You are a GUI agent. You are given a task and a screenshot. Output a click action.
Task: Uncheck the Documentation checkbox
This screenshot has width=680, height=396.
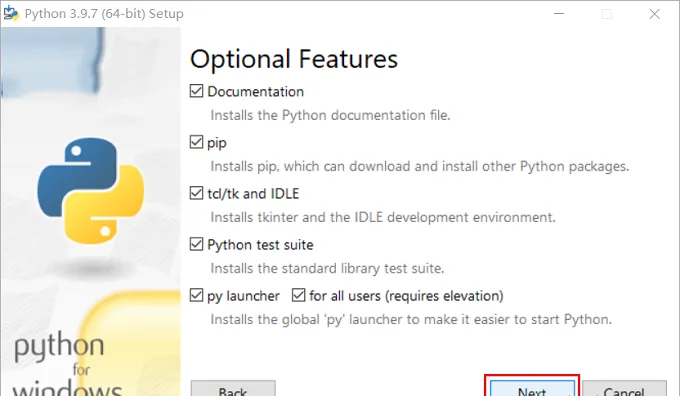pos(196,91)
